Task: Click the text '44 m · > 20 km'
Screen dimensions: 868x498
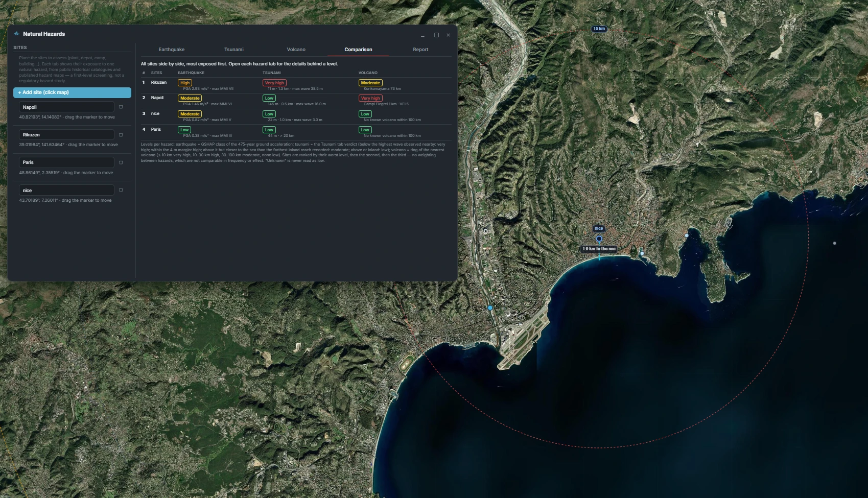Action: tap(281, 135)
